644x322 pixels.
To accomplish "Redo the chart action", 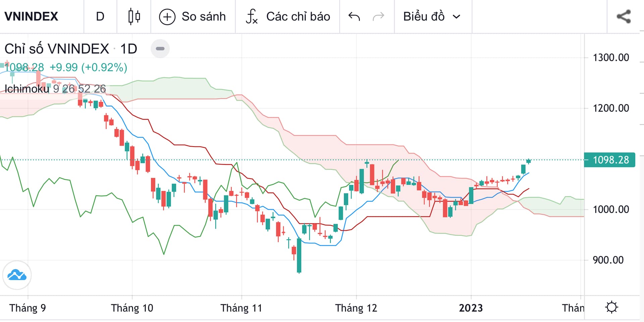I will (x=378, y=16).
